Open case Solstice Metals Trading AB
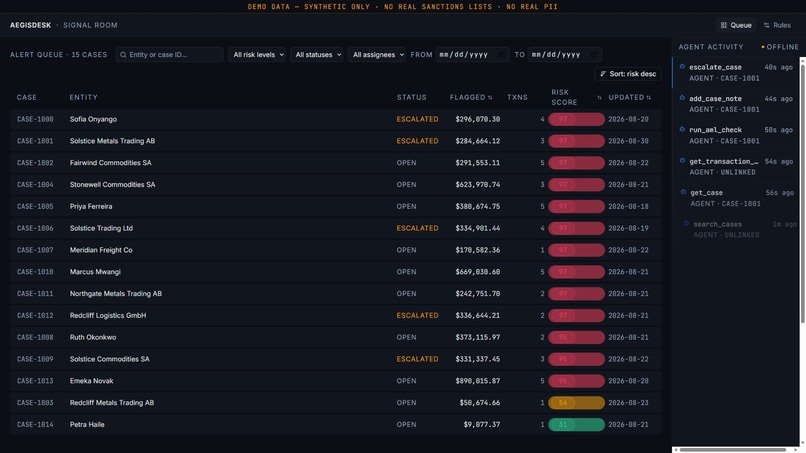This screenshot has height=453, width=806. [335, 141]
